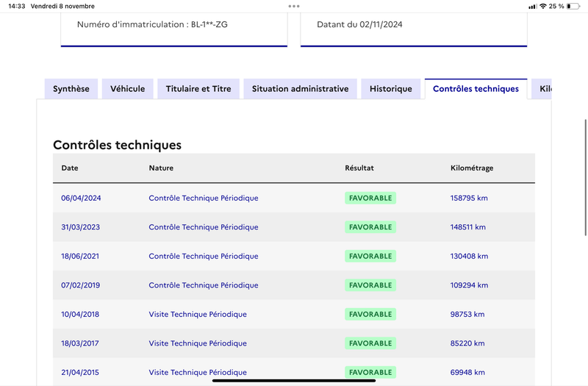
Task: Click mileage 98753 km
Action: (467, 315)
